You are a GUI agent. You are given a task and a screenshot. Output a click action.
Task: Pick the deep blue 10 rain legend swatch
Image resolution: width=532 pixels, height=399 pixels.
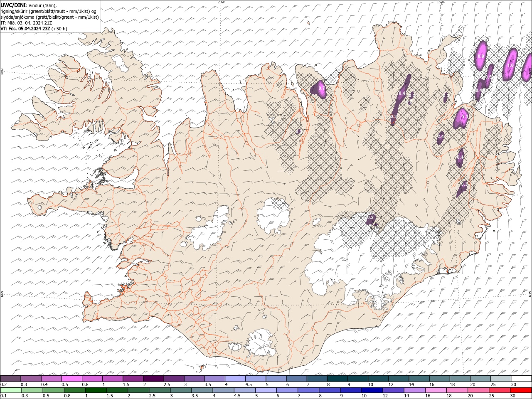(x=372, y=390)
